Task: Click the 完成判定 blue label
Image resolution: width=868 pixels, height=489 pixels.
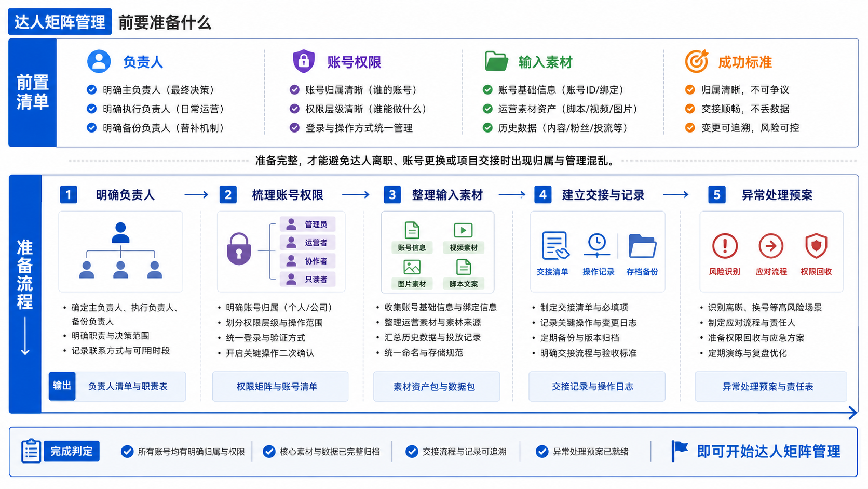Action: pyautogui.click(x=72, y=451)
